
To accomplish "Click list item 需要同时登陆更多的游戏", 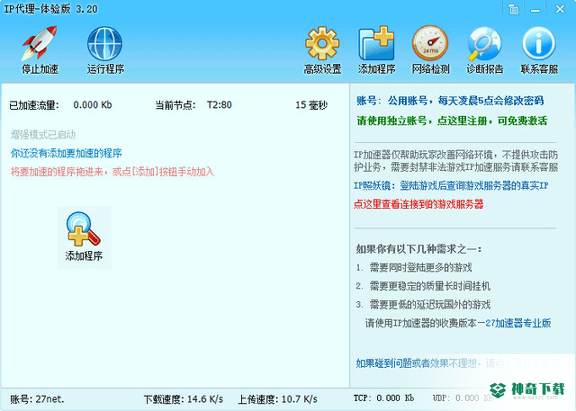I will [x=421, y=268].
